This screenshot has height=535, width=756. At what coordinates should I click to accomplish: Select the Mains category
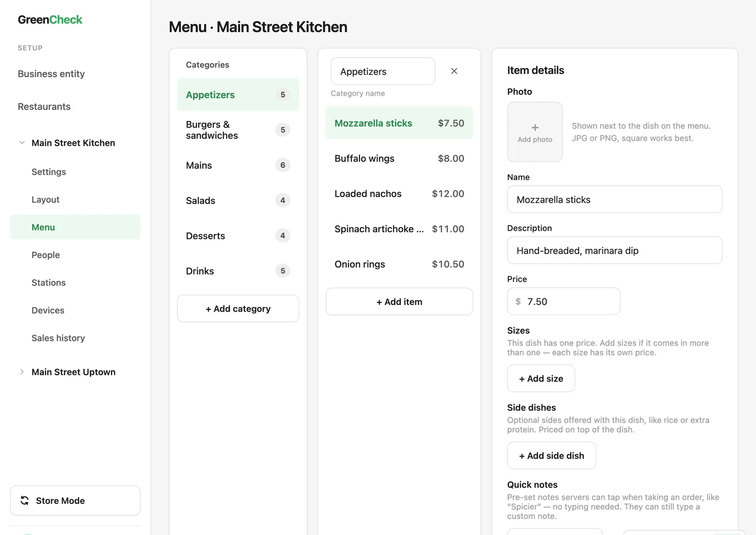238,165
